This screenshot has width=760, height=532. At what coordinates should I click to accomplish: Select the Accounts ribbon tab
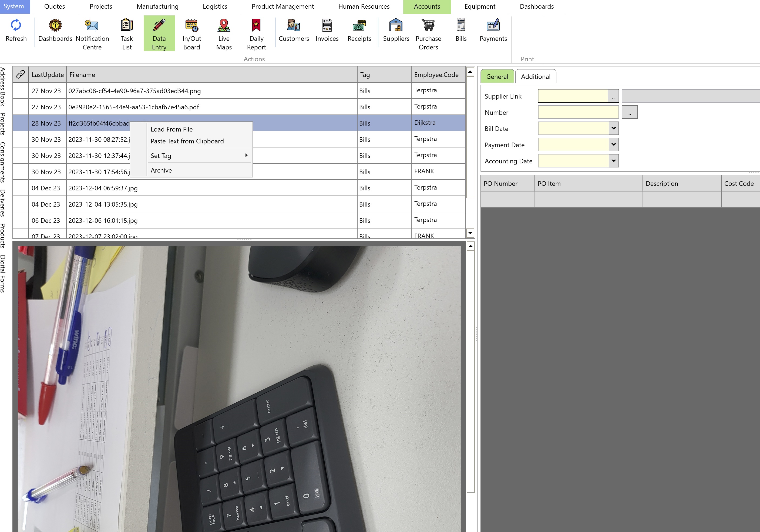click(x=427, y=6)
